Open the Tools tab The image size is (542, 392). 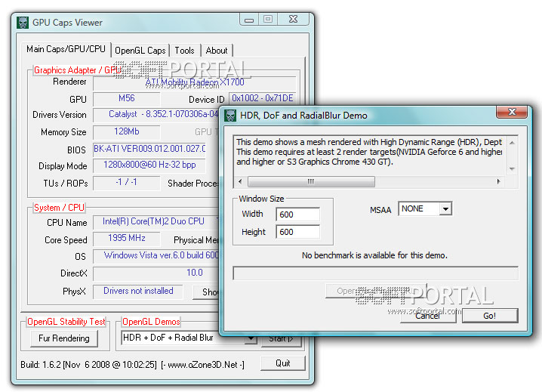coord(185,51)
